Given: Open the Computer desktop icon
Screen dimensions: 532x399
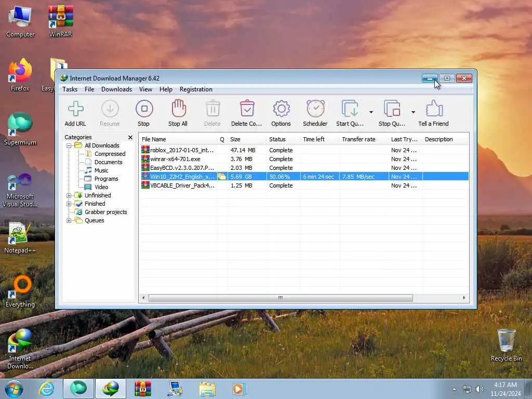Looking at the screenshot, I should pyautogui.click(x=20, y=22).
